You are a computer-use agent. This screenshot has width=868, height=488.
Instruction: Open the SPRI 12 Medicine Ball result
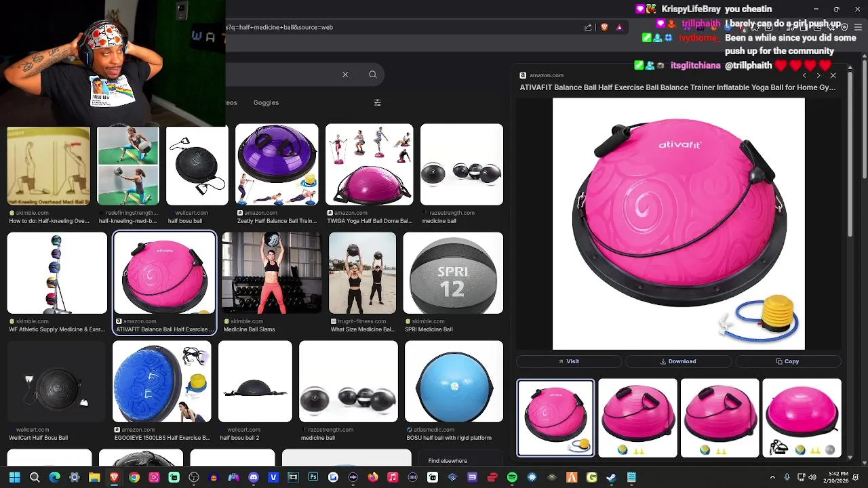pos(453,273)
